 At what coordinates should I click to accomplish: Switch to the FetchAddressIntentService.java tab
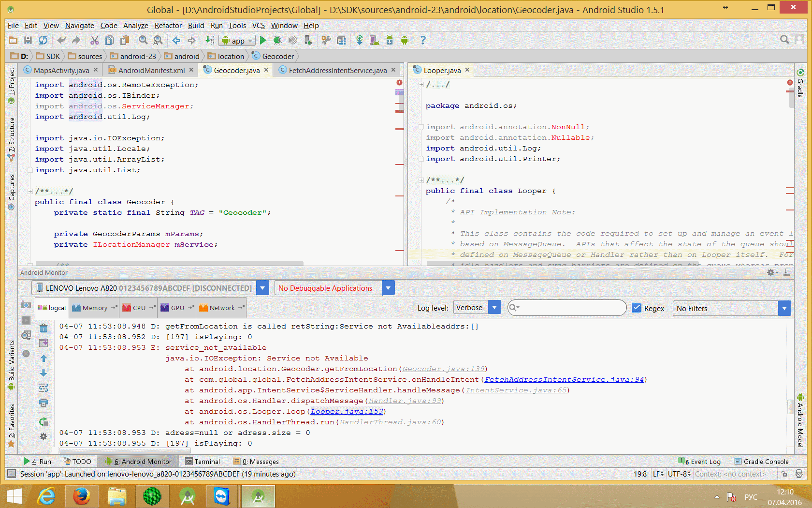point(337,70)
